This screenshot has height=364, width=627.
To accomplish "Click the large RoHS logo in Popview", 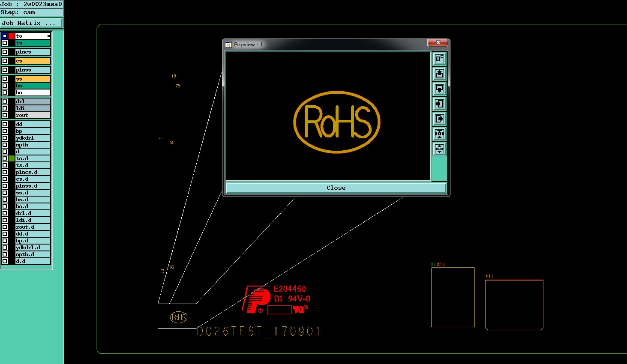I will tap(337, 122).
